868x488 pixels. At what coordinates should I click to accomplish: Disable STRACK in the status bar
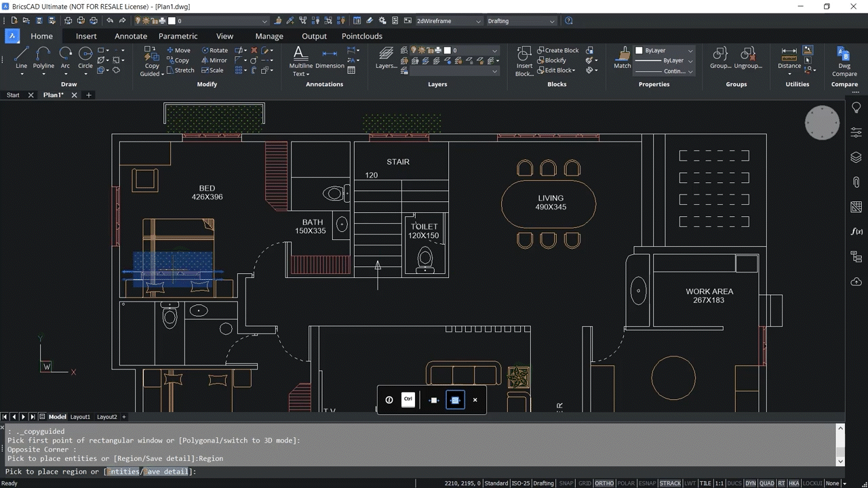pos(670,483)
